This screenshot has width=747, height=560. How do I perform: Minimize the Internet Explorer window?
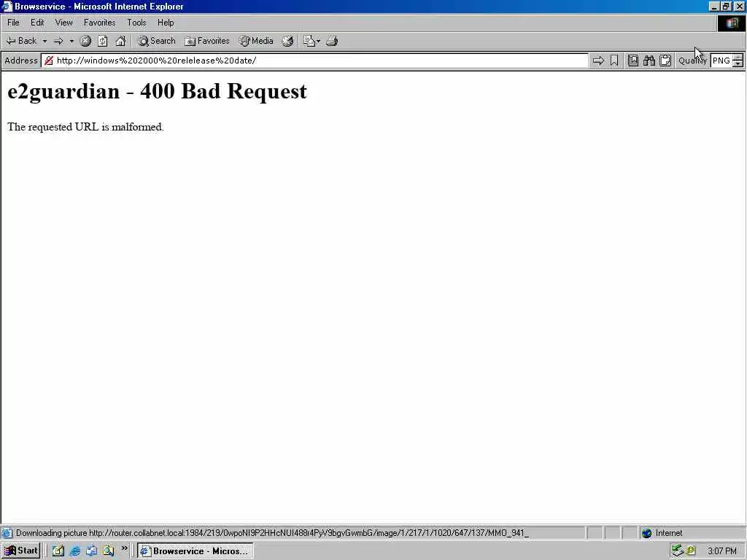tap(713, 7)
